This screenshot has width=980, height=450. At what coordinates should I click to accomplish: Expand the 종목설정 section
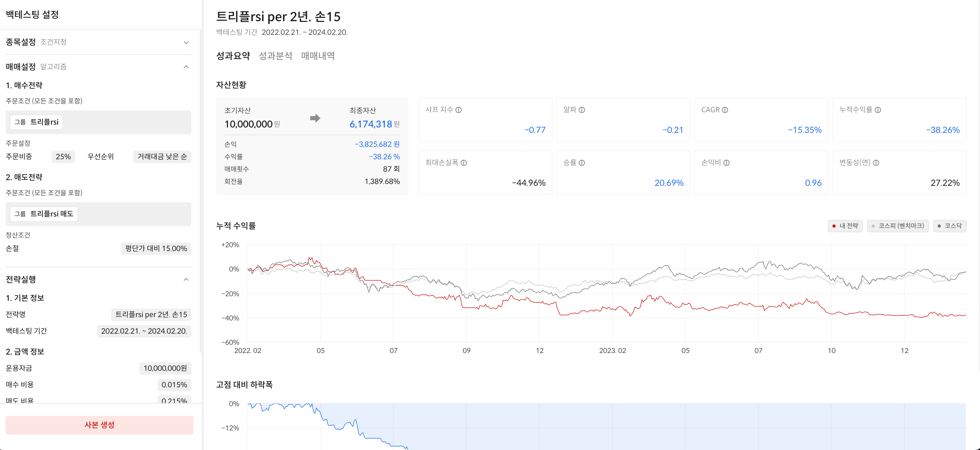[x=186, y=42]
